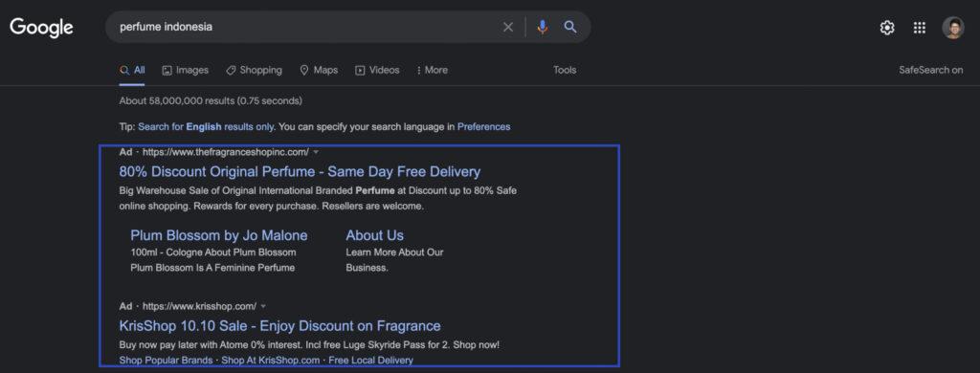Expand dropdown arrow beside krisshop.com URL
Image resolution: width=980 pixels, height=373 pixels.
(263, 306)
